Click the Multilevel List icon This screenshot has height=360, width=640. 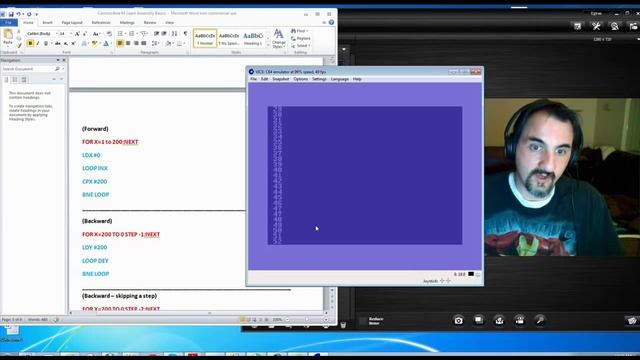click(x=144, y=34)
